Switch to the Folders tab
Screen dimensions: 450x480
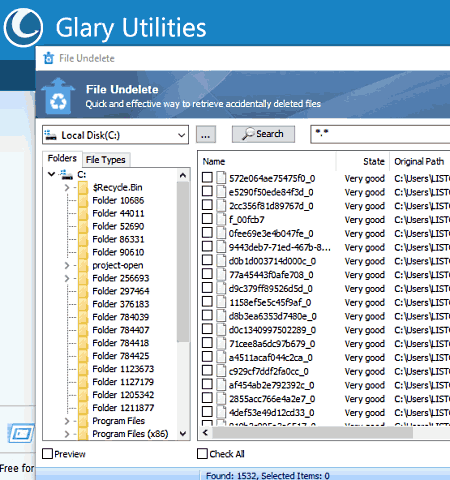(62, 158)
